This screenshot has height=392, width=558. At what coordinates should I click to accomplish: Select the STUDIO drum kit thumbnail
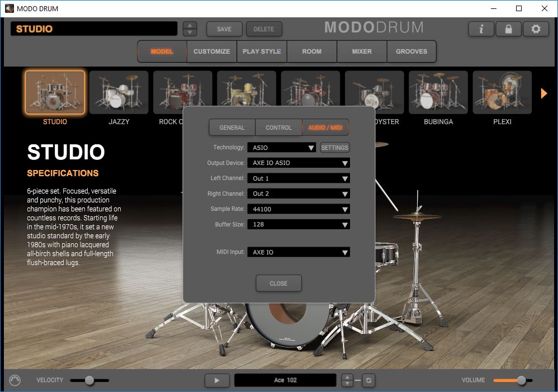(55, 93)
